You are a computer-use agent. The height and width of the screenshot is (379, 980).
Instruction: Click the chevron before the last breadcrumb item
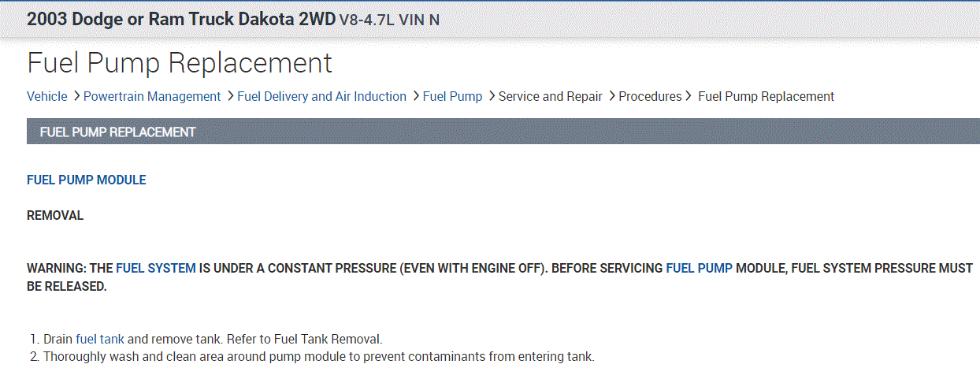tap(689, 96)
